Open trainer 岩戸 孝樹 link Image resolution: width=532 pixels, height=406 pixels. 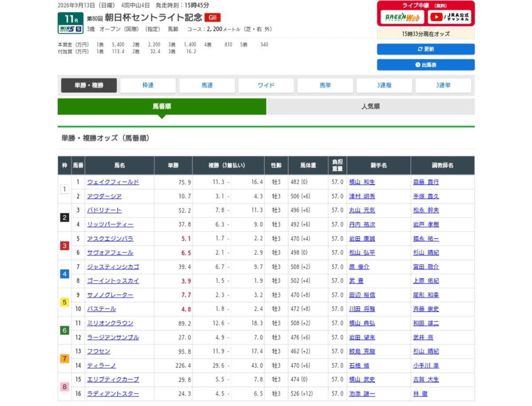(426, 225)
